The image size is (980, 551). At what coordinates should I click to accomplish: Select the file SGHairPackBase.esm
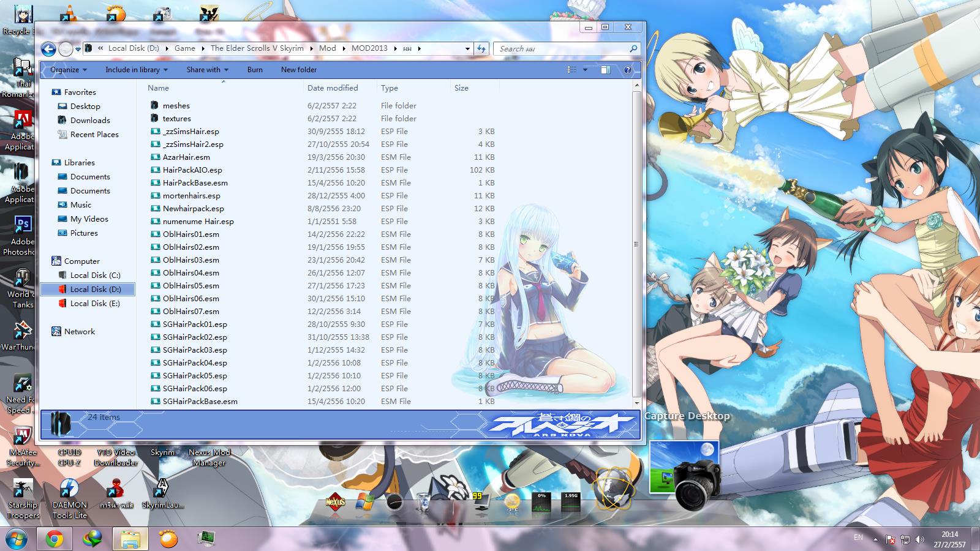tap(200, 402)
